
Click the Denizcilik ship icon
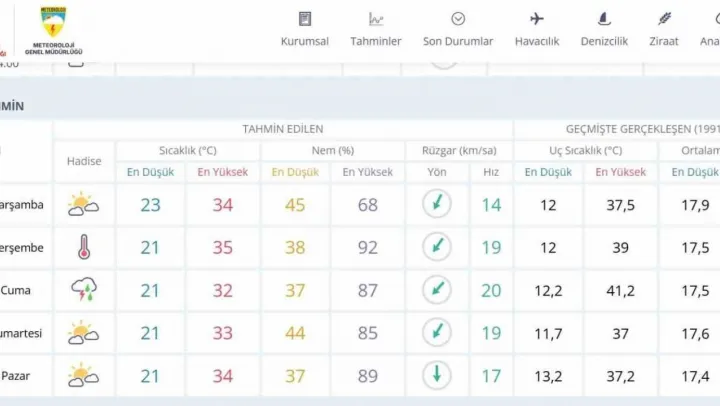(x=604, y=19)
